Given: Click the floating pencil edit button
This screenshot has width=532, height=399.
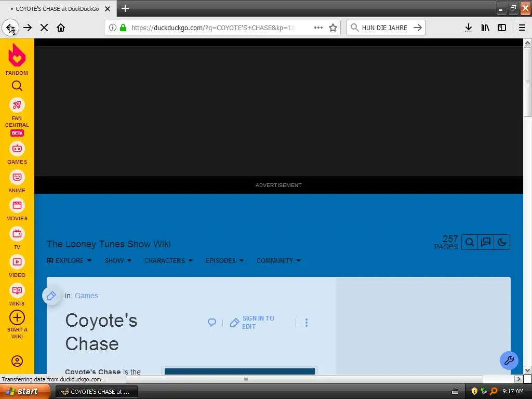Looking at the screenshot, I should click(51, 296).
